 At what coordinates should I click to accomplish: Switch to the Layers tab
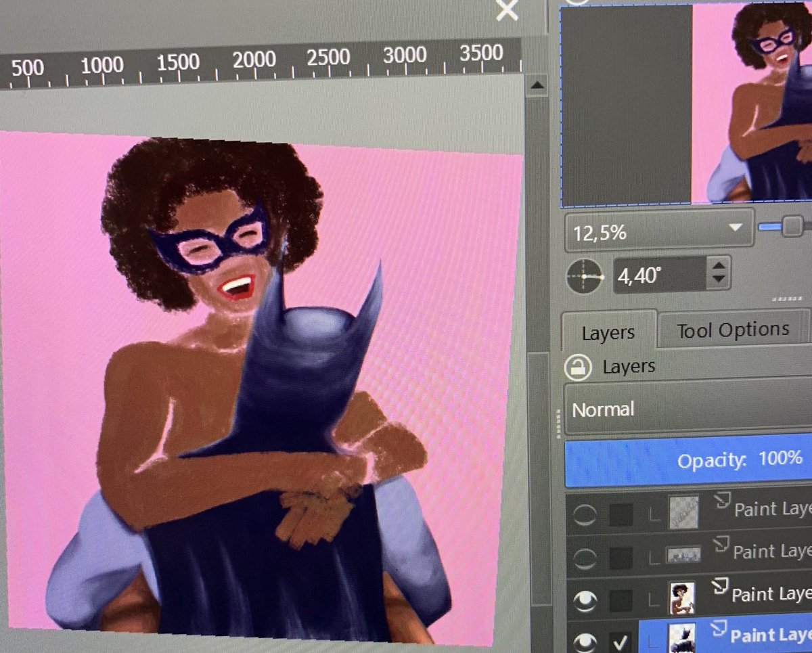coord(608,332)
